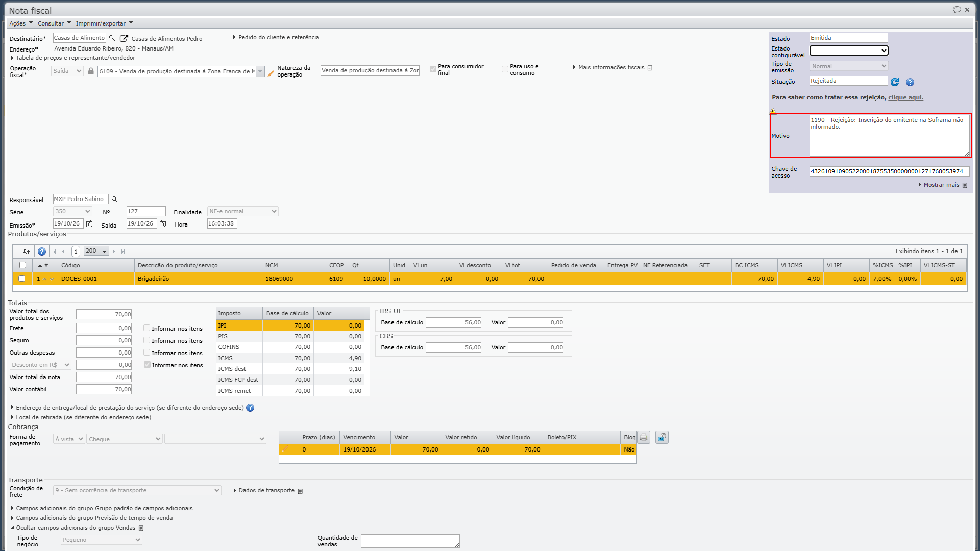980x551 pixels.
Task: Toggle Para uso e consumo checkbox
Action: pyautogui.click(x=505, y=69)
